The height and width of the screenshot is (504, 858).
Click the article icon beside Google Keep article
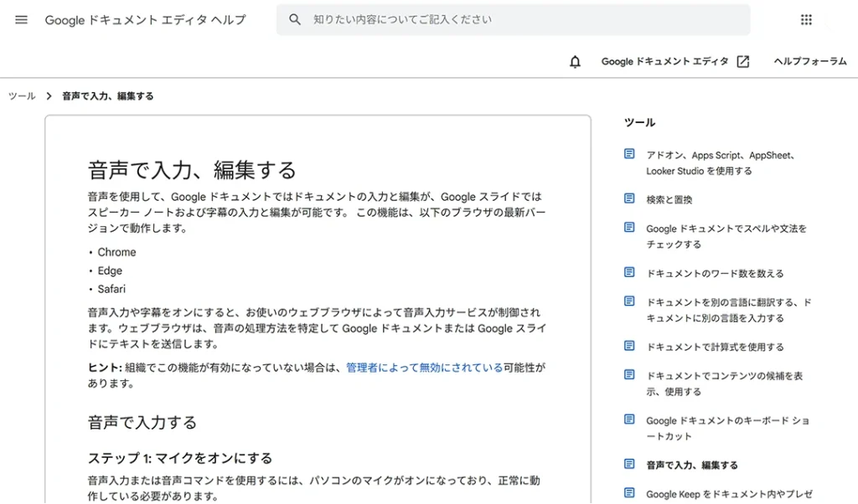point(629,495)
